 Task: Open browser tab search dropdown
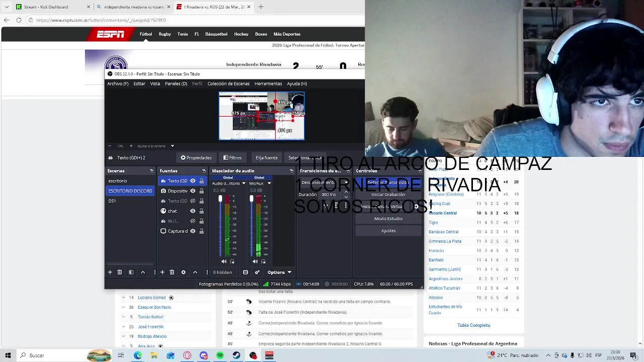[7, 7]
